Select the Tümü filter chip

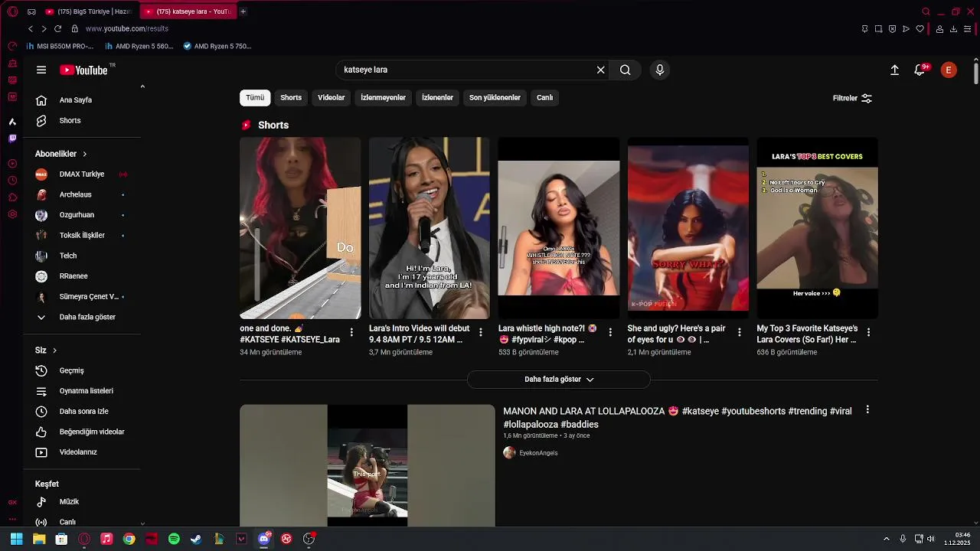255,98
